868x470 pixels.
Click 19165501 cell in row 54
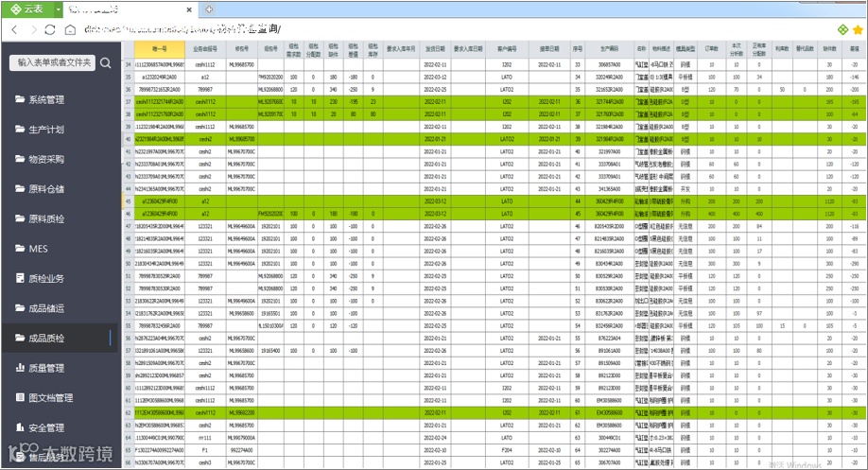[270, 313]
